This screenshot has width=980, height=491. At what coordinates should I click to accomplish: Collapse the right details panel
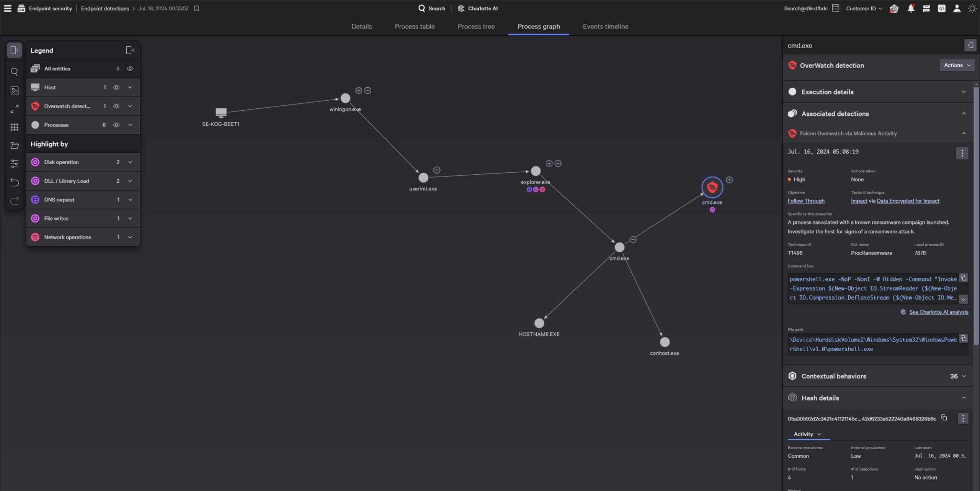point(970,45)
